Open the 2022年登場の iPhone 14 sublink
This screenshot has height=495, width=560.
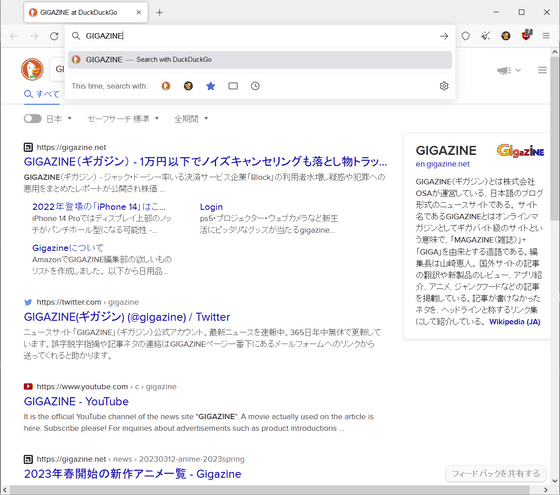coord(99,207)
